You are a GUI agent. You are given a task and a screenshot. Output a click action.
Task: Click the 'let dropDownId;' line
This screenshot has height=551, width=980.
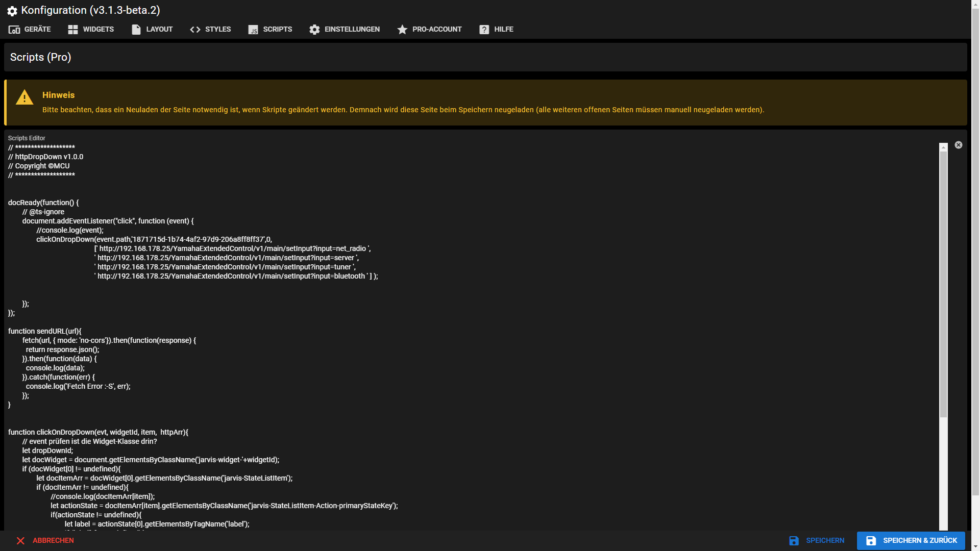[x=47, y=451]
